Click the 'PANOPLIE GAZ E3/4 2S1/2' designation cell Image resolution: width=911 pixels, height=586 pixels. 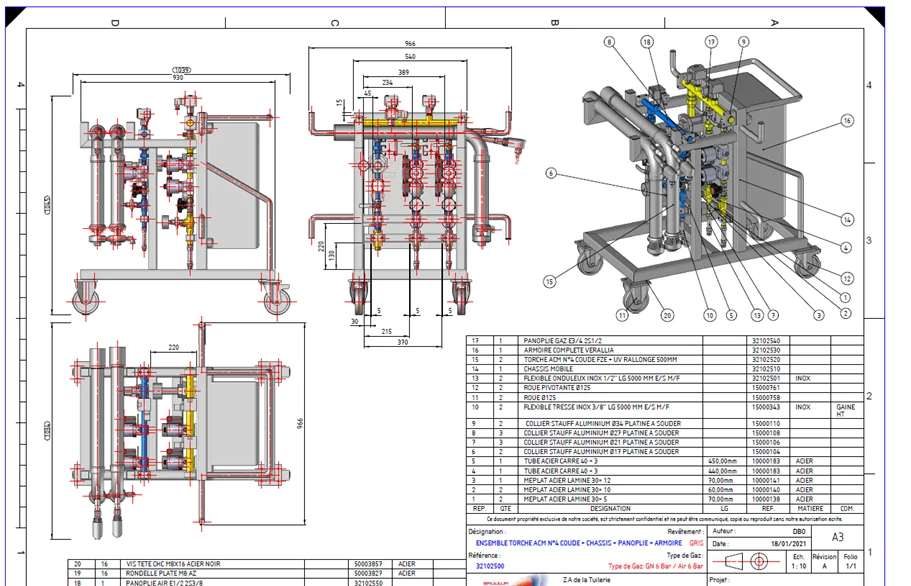pyautogui.click(x=565, y=341)
